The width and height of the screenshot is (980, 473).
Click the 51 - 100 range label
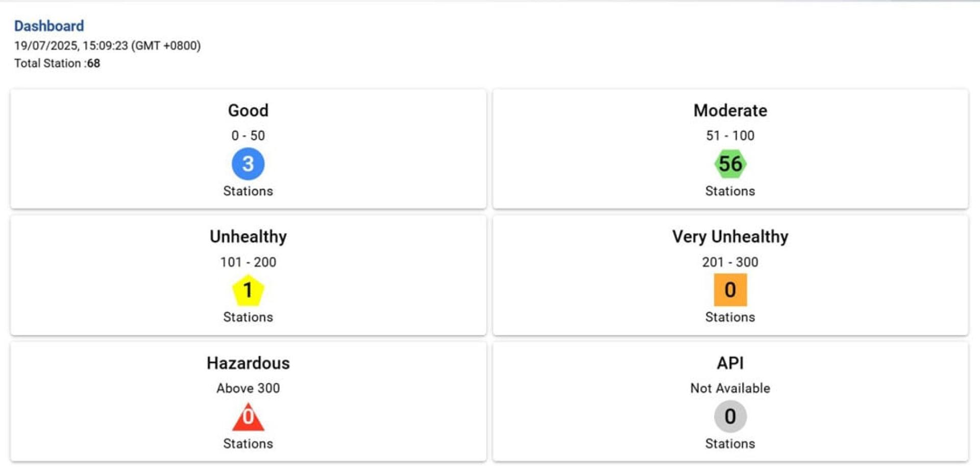[x=730, y=135]
